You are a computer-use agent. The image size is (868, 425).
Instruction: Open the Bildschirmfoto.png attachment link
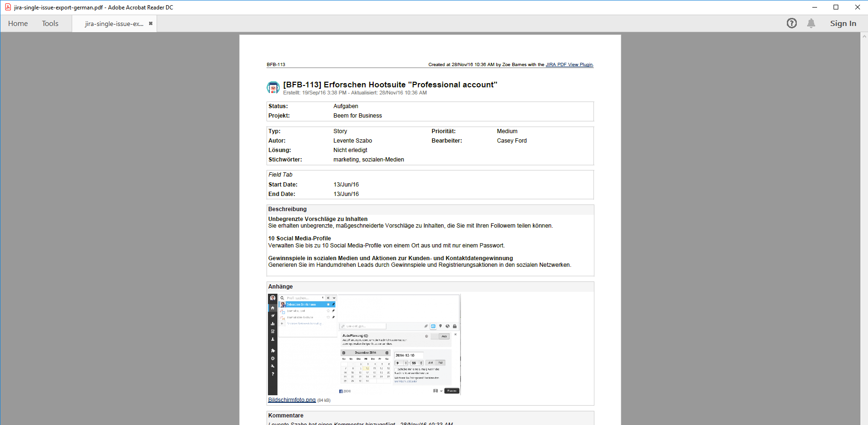[292, 400]
